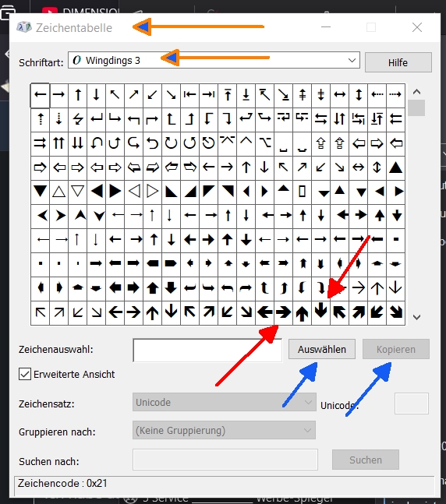Select the north-west arrow in bottom row start
446x504 pixels.
click(x=40, y=312)
